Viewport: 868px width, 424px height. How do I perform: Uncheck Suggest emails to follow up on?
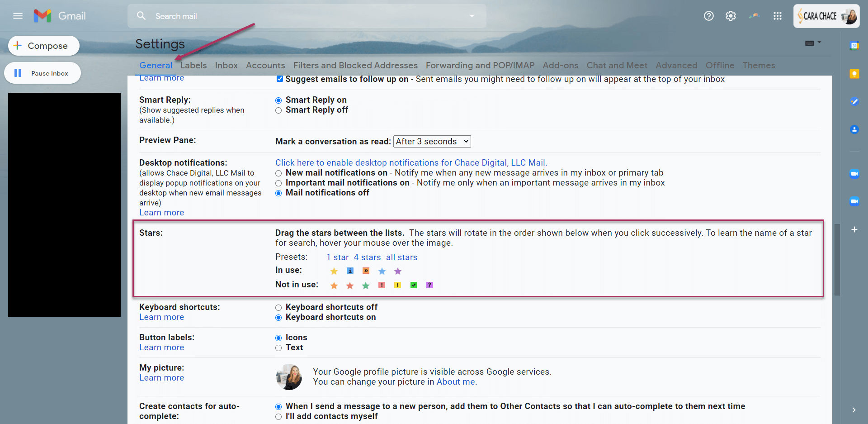(x=280, y=79)
